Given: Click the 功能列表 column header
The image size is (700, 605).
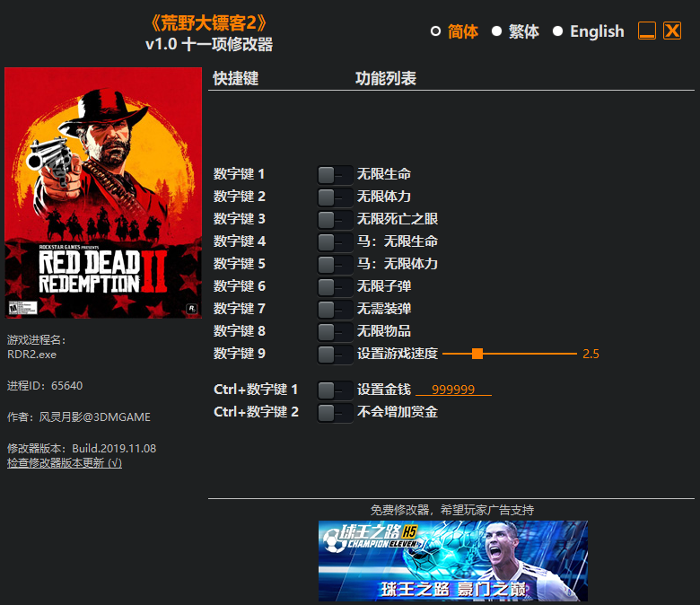Looking at the screenshot, I should [x=386, y=79].
